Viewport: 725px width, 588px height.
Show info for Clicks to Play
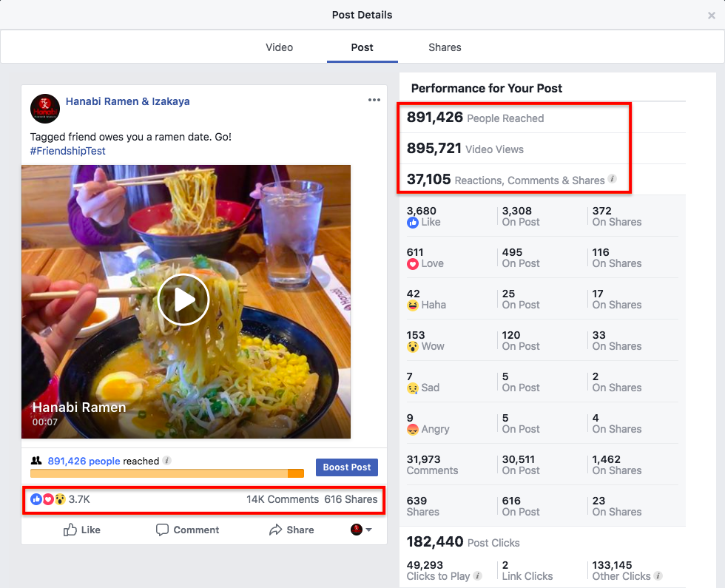(478, 575)
